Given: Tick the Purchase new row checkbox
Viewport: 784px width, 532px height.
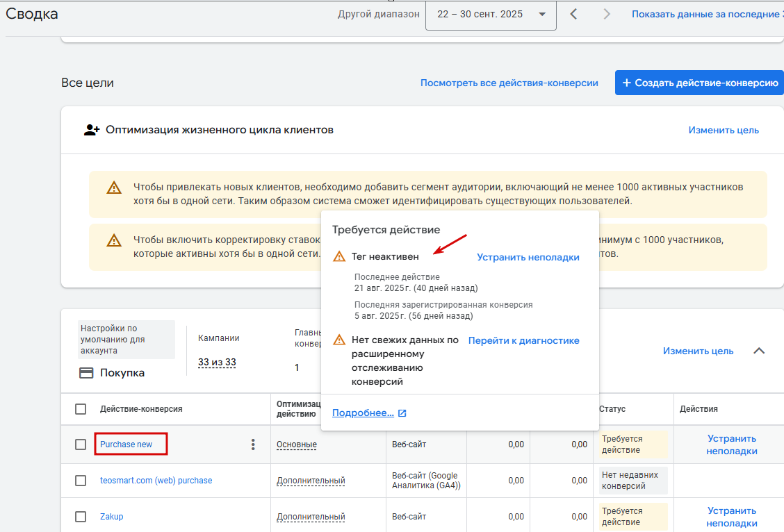Looking at the screenshot, I should (x=81, y=444).
